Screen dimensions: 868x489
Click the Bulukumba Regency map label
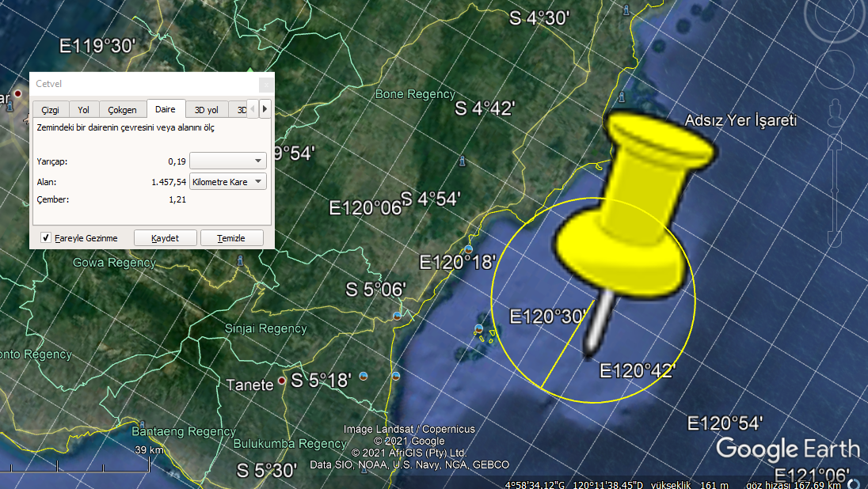(x=290, y=444)
